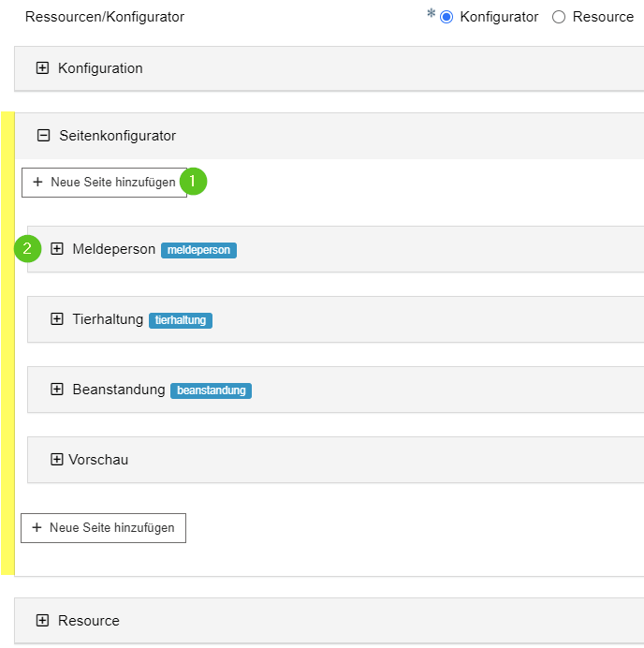The width and height of the screenshot is (644, 648).
Task: Expand the Beanstandung page plus icon
Action: coord(56,390)
